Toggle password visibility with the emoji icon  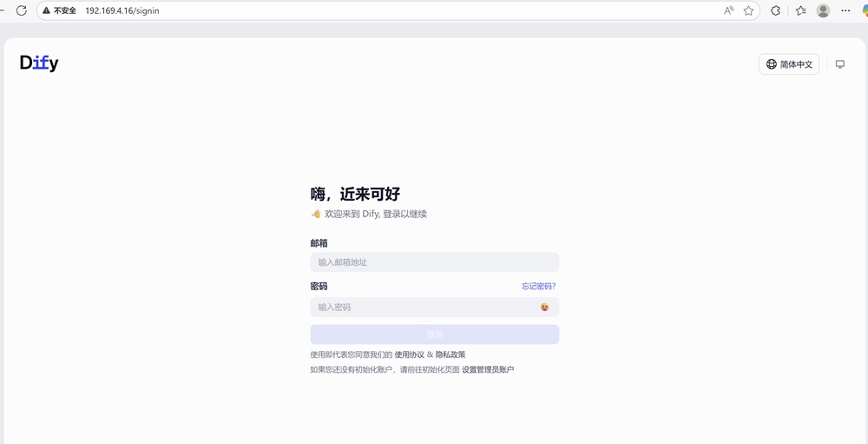click(x=545, y=307)
